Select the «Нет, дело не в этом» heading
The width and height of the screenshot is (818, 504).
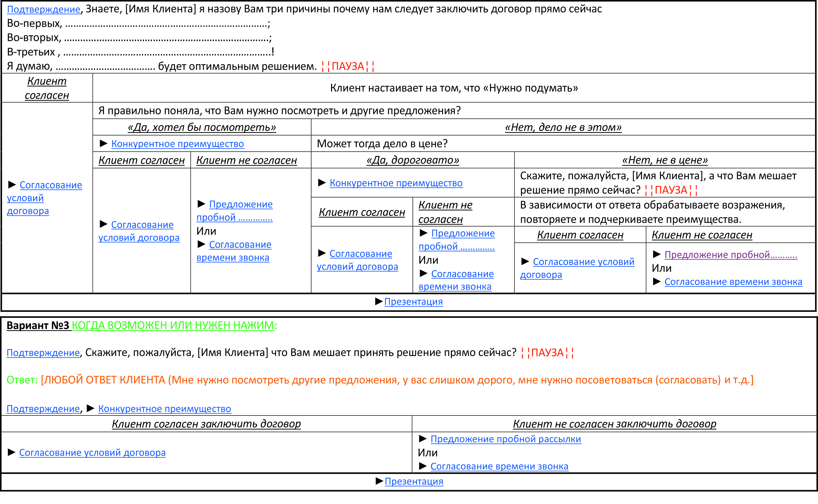click(563, 127)
